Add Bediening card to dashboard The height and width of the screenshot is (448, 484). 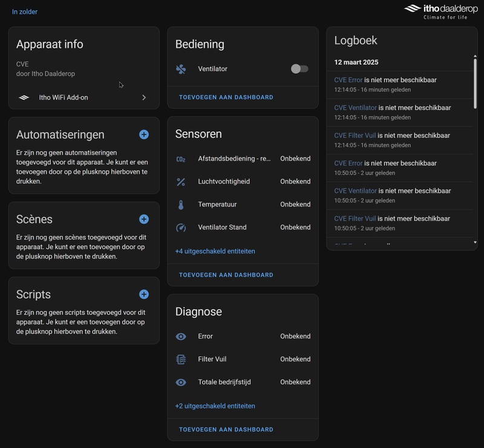[226, 97]
